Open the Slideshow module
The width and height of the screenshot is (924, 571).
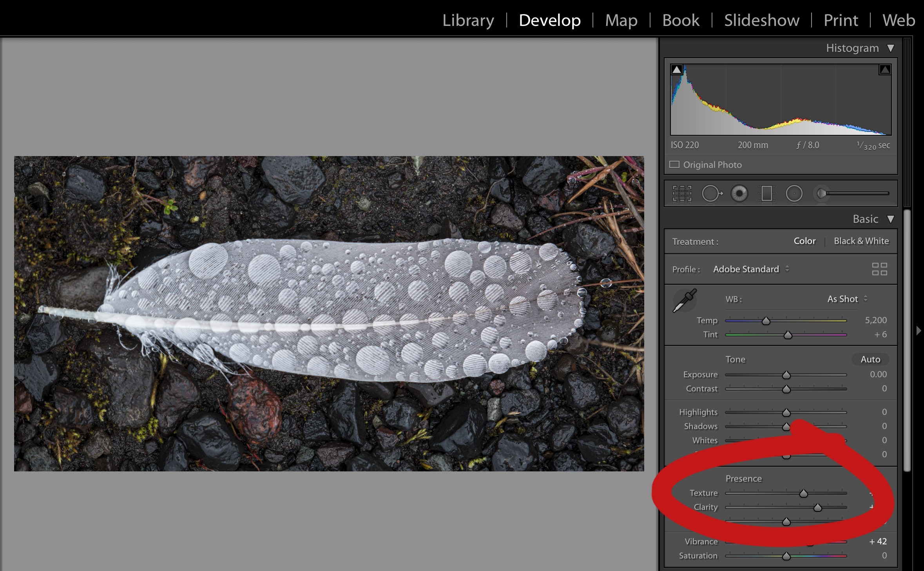click(x=761, y=20)
